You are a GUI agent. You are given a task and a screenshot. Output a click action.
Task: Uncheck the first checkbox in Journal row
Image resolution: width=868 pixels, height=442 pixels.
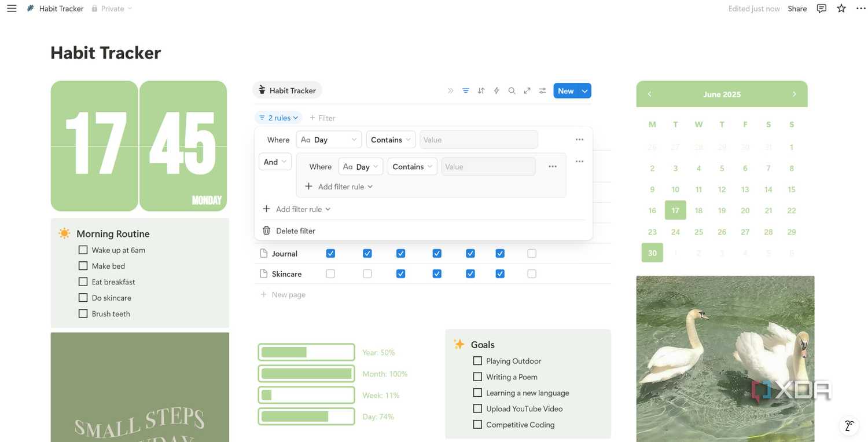[330, 253]
